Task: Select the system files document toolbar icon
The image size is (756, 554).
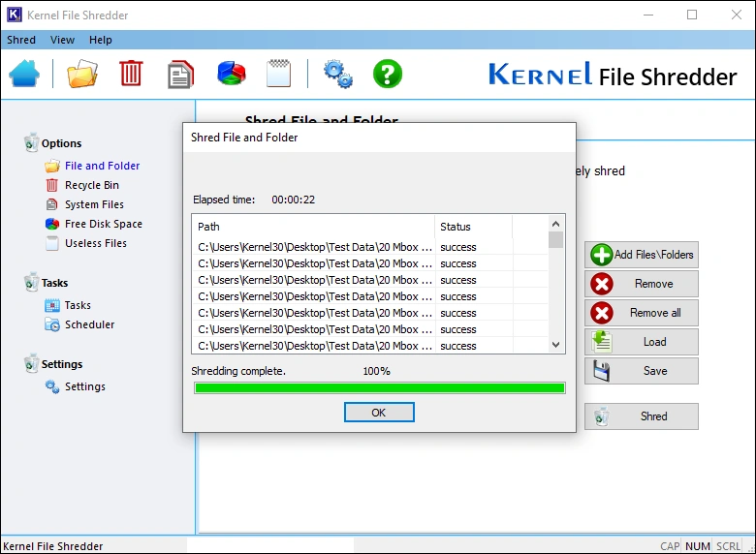Action: [x=180, y=74]
